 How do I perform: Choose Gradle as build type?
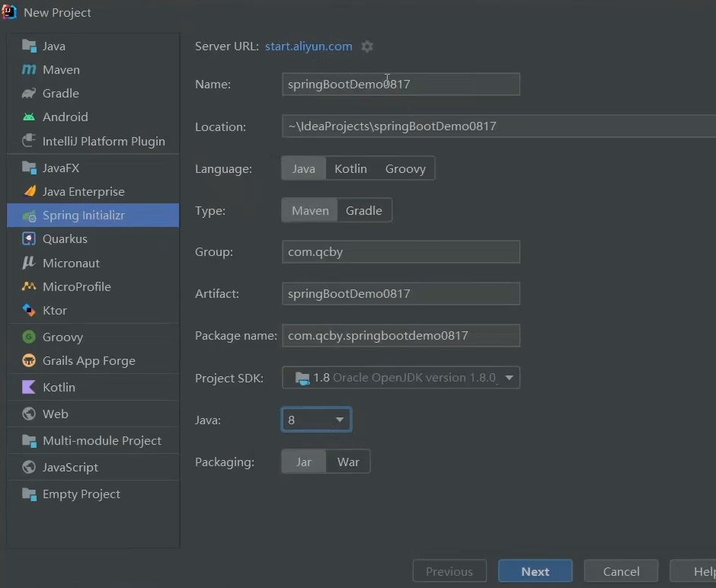pos(364,210)
